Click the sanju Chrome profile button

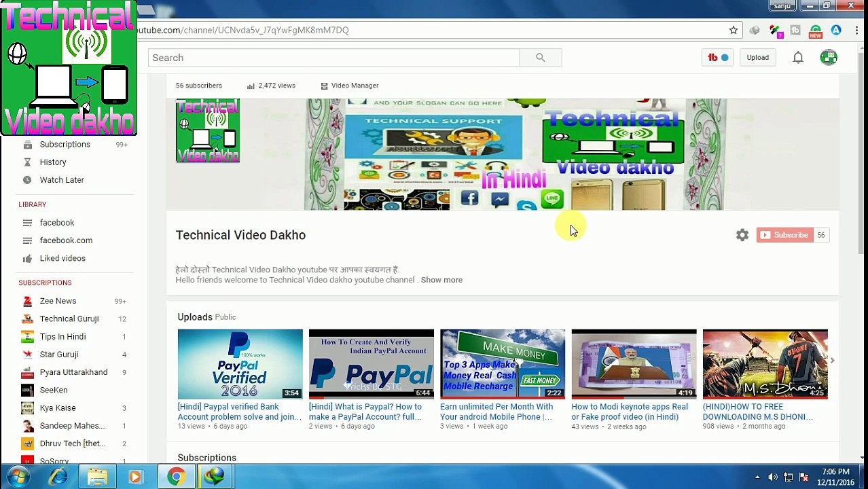coord(782,6)
